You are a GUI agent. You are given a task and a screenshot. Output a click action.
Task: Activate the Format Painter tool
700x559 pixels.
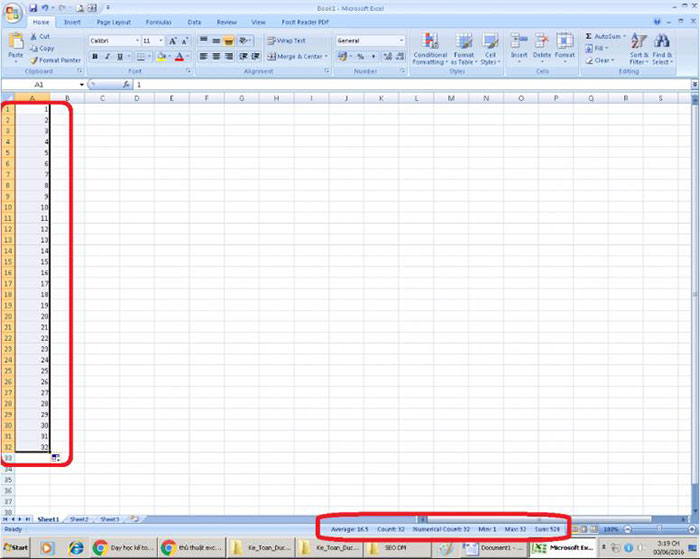click(55, 60)
